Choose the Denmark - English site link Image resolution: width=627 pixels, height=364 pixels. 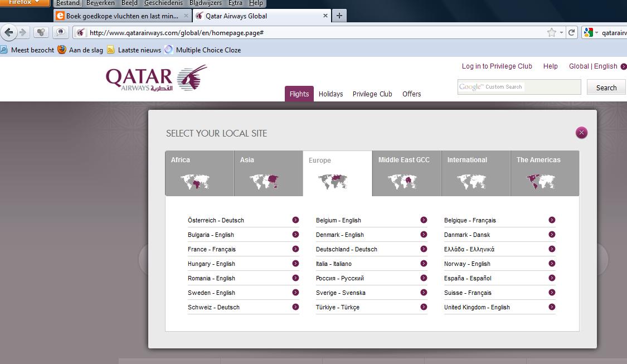click(340, 235)
